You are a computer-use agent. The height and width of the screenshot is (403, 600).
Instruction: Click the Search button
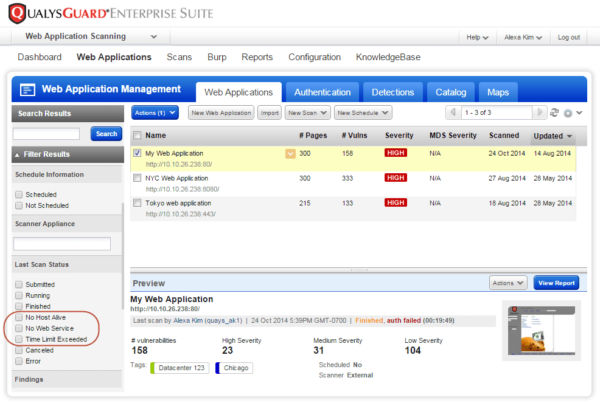pyautogui.click(x=106, y=134)
